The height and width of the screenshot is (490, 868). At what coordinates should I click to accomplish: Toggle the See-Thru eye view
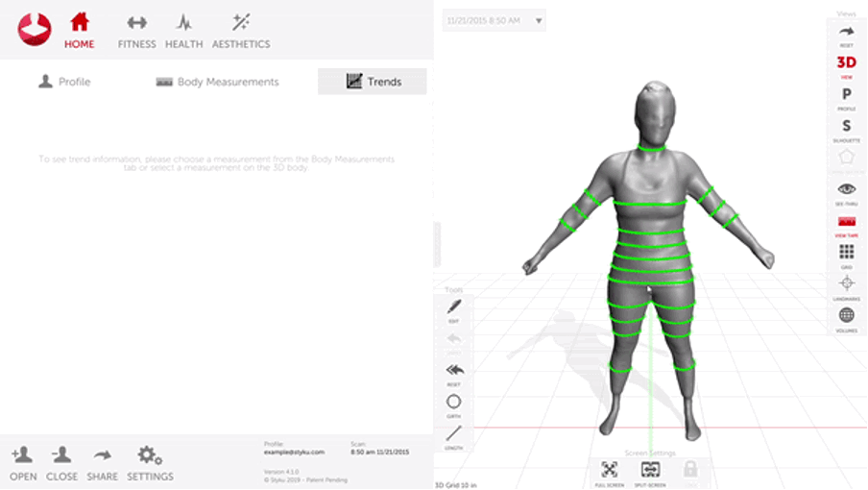(847, 194)
